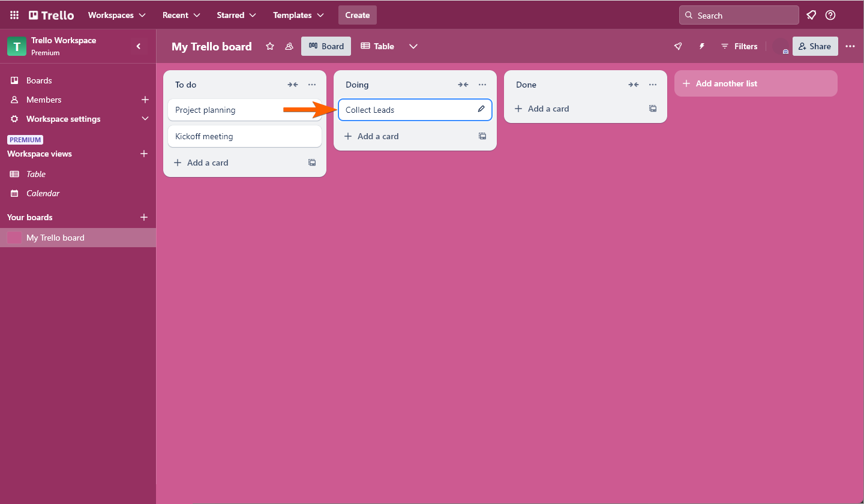Viewport: 864px width, 504px height.
Task: Add a workspace view plus icon
Action: pyautogui.click(x=144, y=154)
